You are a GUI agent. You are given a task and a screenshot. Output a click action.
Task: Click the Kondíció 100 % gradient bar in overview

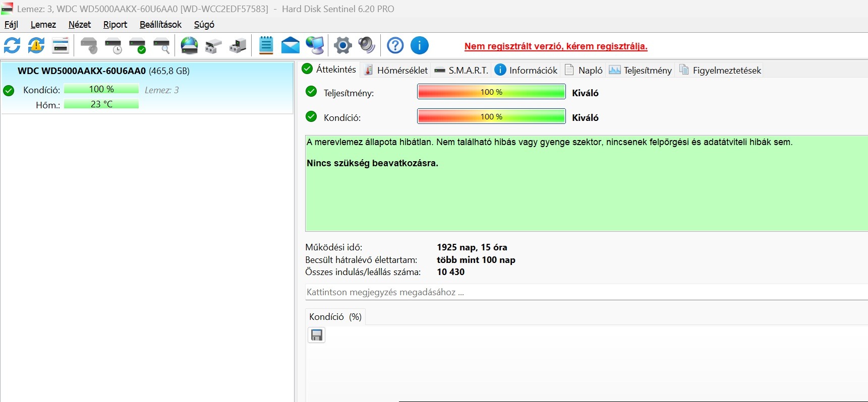tap(491, 116)
